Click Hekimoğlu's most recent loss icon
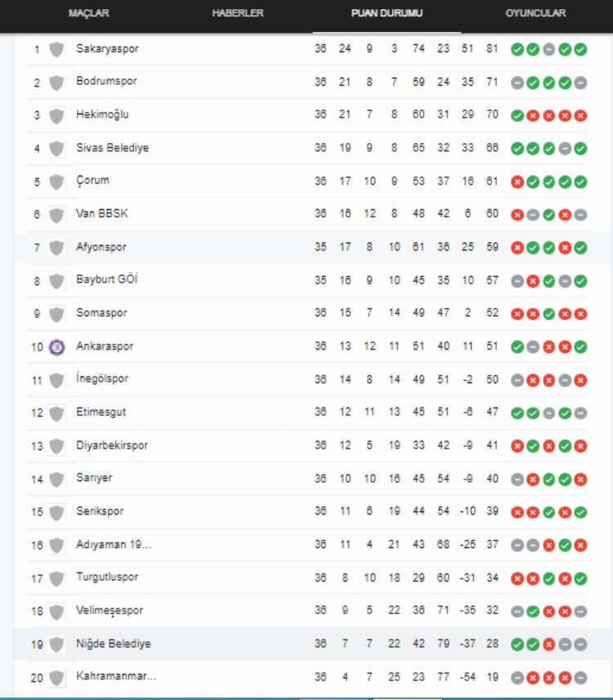 [x=580, y=115]
